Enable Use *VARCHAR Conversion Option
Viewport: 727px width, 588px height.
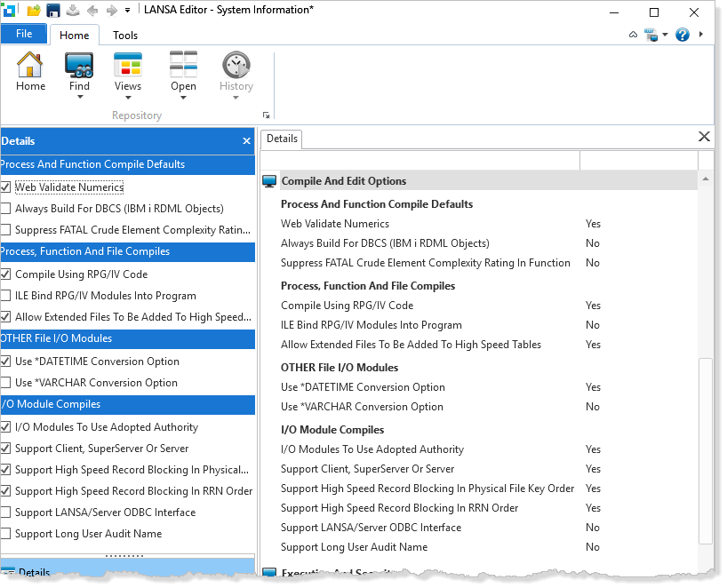click(x=6, y=383)
